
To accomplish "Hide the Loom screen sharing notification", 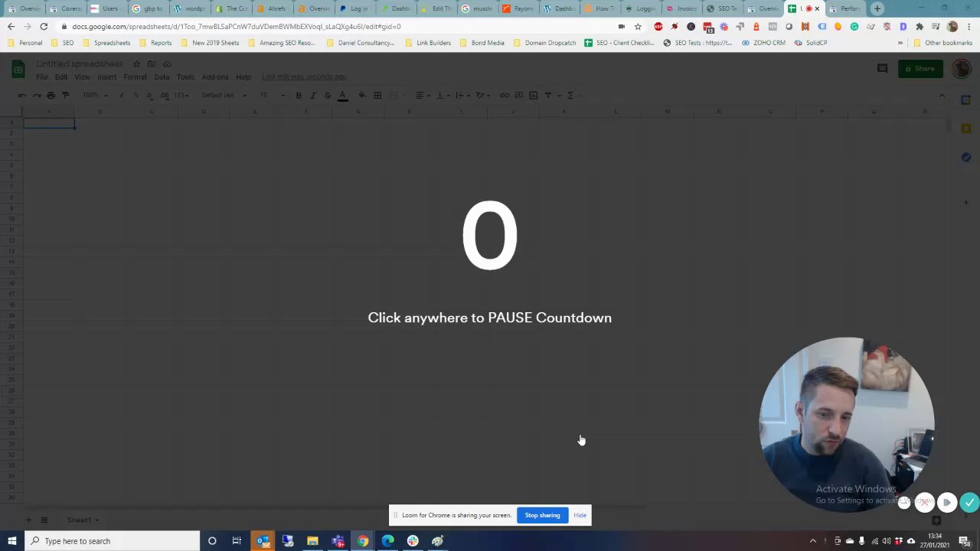I will tap(580, 515).
